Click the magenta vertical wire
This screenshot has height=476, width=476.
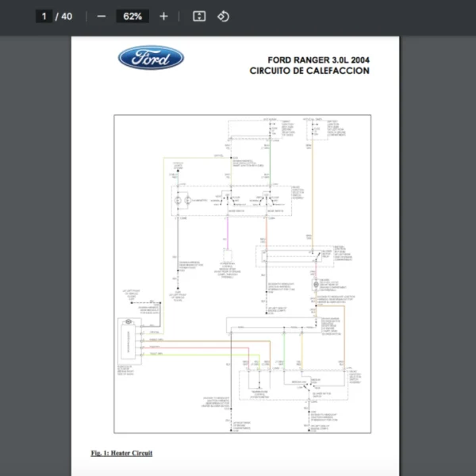tap(228, 234)
